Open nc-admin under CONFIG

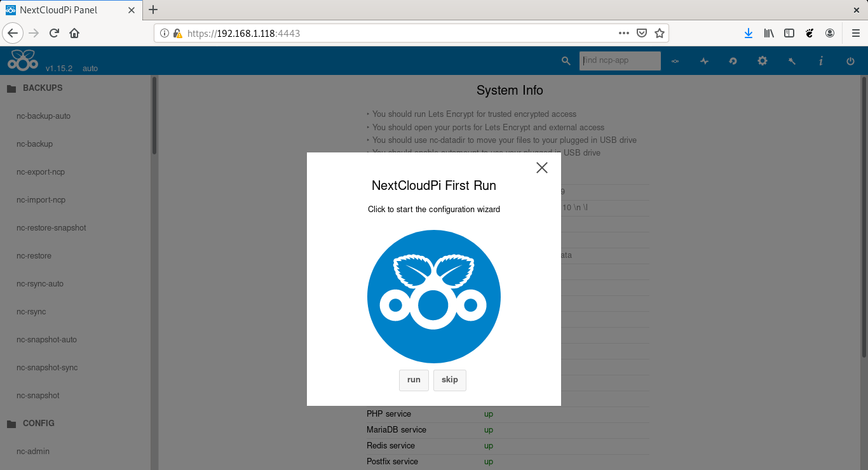tap(33, 452)
